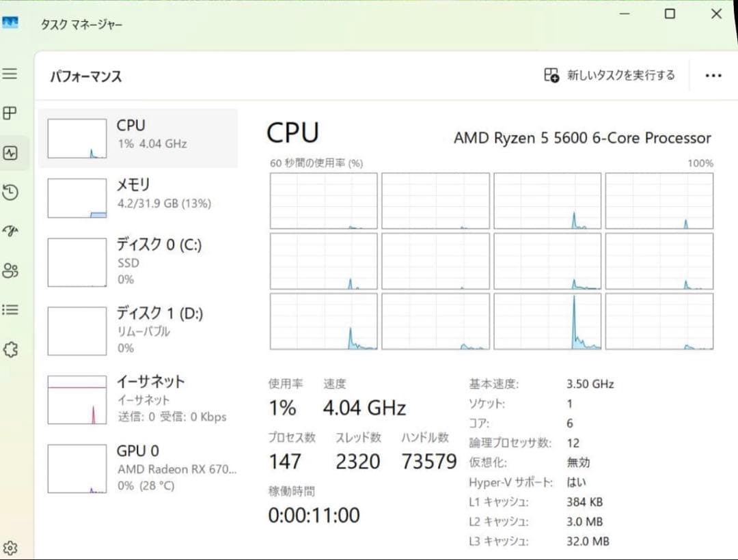This screenshot has width=738, height=560.
Task: Open the Users panel icon
Action: pos(10,270)
